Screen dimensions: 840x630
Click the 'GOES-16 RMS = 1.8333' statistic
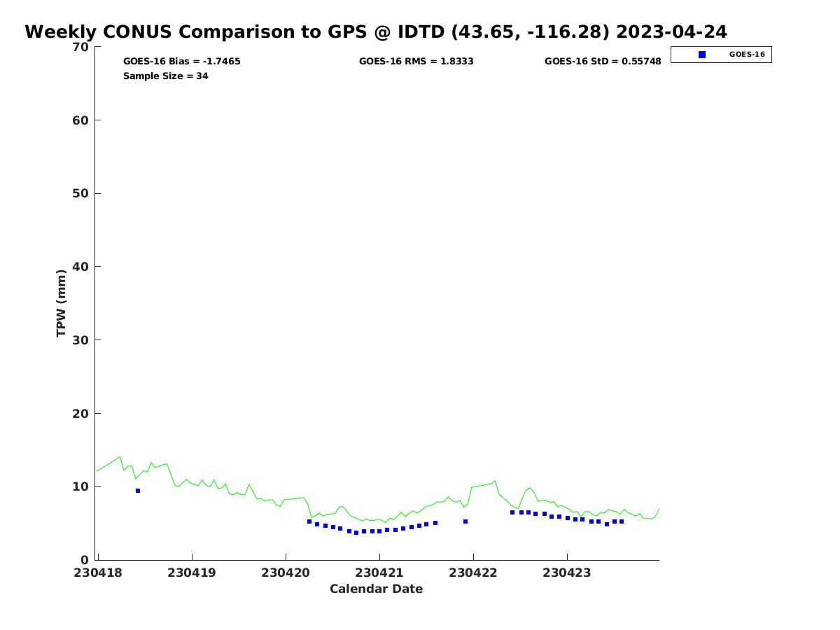point(416,62)
